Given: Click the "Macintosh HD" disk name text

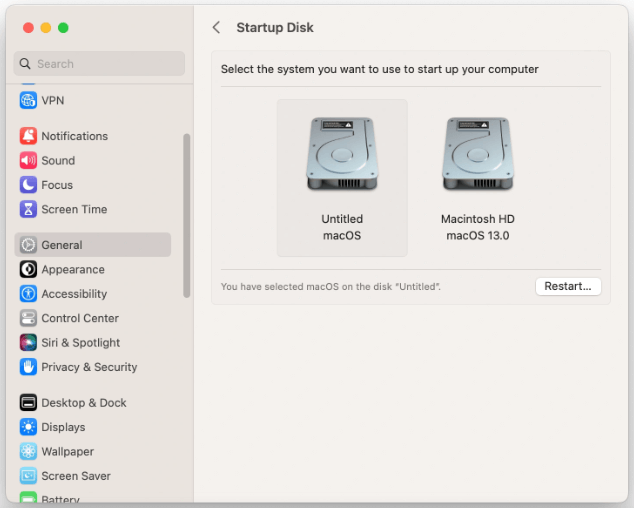Looking at the screenshot, I should click(478, 219).
